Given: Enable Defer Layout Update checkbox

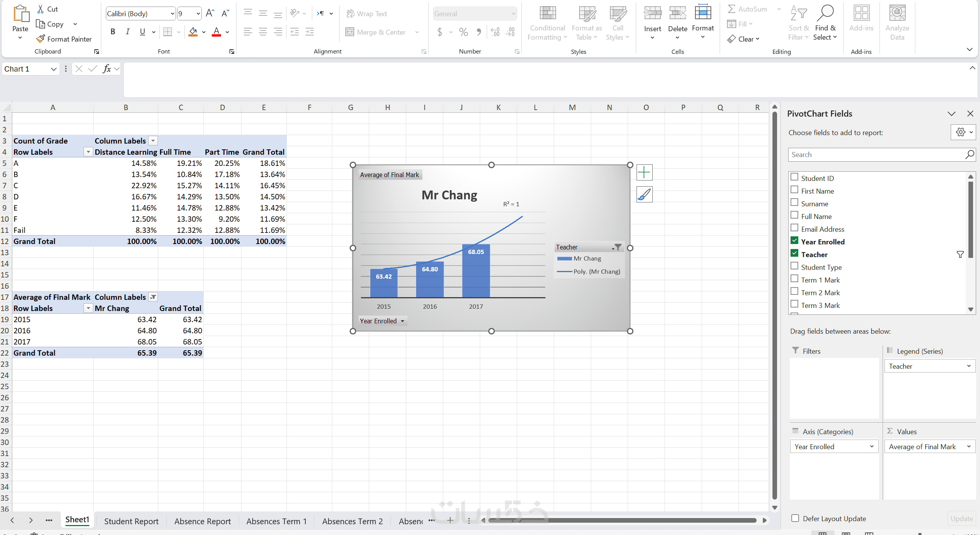Looking at the screenshot, I should (795, 518).
